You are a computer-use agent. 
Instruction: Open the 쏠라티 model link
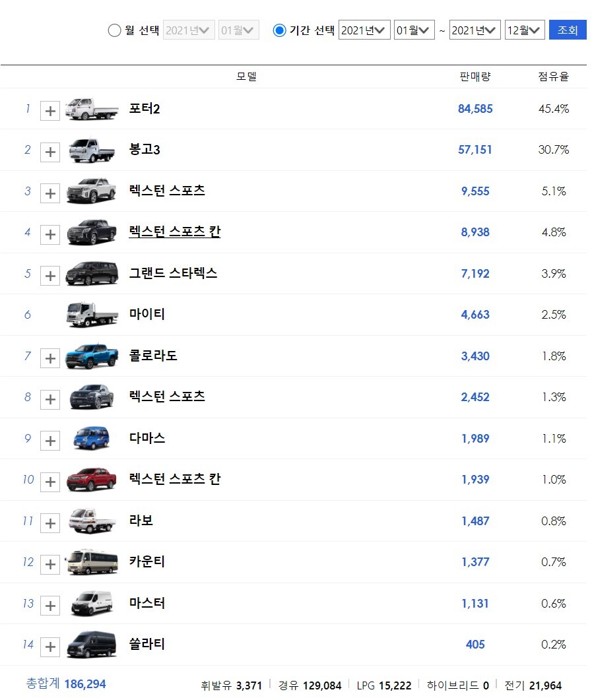(x=147, y=644)
